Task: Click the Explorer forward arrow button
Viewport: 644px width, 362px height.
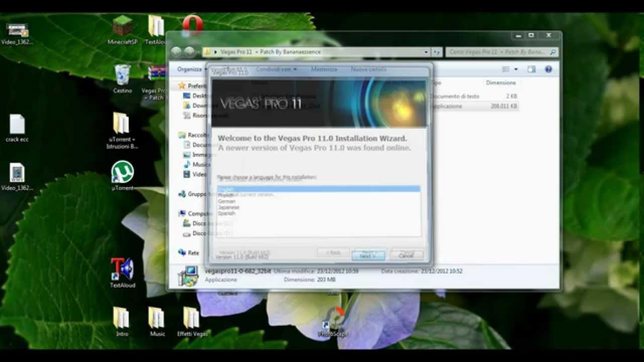Action: click(x=189, y=52)
